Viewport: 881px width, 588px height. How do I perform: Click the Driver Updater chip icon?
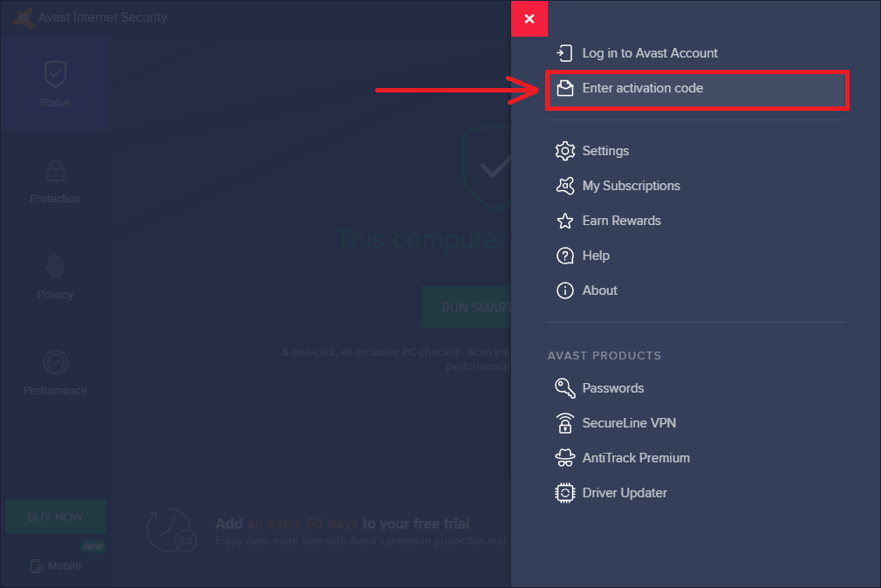coord(565,493)
